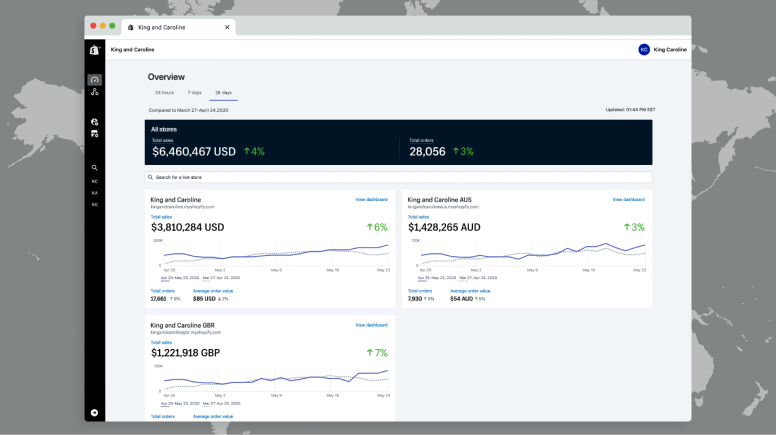The image size is (776, 435).
Task: Click the sidebar search magnifier icon
Action: [x=95, y=168]
